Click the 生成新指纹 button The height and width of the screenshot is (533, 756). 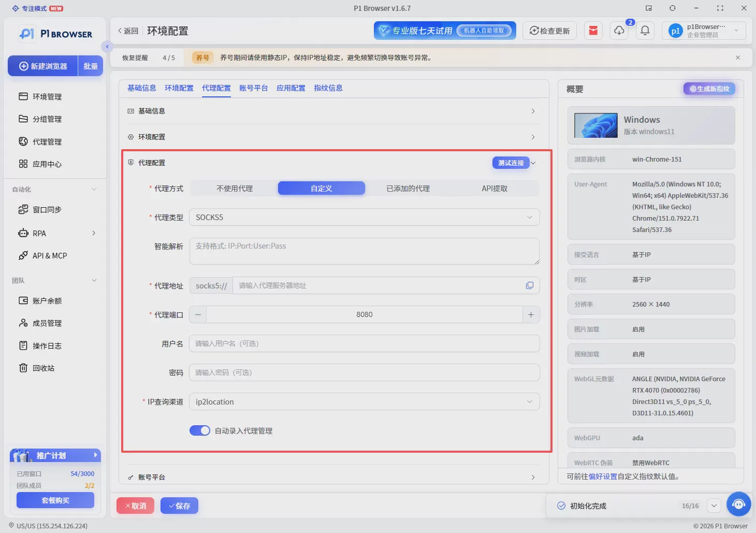point(709,89)
